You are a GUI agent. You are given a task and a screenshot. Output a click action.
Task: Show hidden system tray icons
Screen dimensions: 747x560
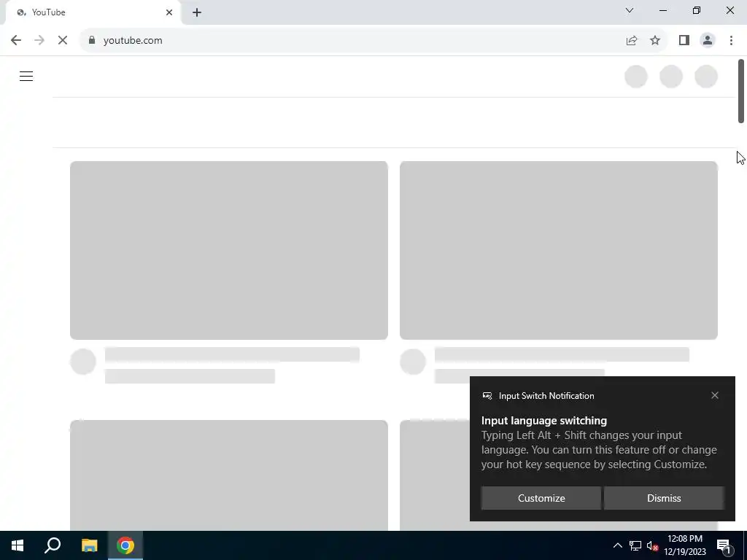coord(617,545)
